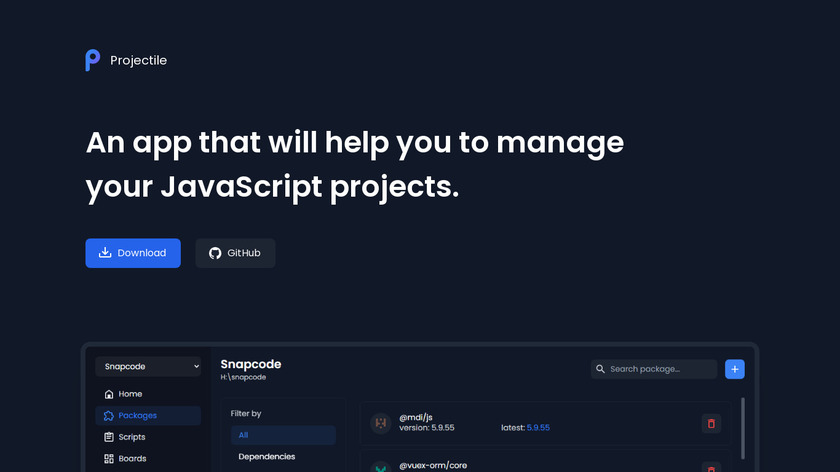Click the magnifier icon in search box
The height and width of the screenshot is (472, 840).
(600, 369)
